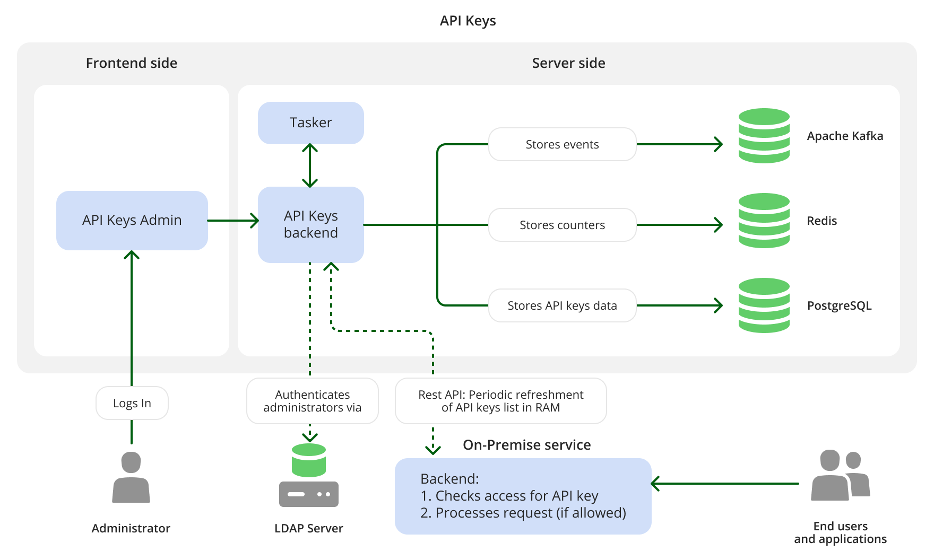Screen dimensions: 934x560
Task: Click the Server side heading
Action: click(x=568, y=63)
